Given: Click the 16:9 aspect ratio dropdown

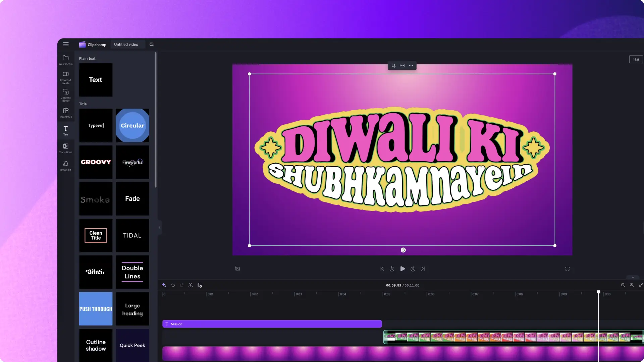Looking at the screenshot, I should point(636,60).
